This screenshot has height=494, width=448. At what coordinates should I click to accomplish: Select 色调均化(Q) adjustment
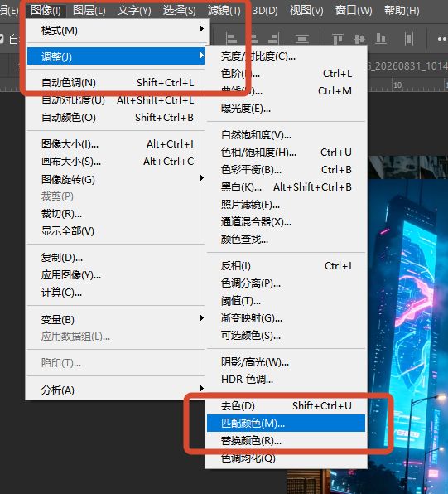287,458
